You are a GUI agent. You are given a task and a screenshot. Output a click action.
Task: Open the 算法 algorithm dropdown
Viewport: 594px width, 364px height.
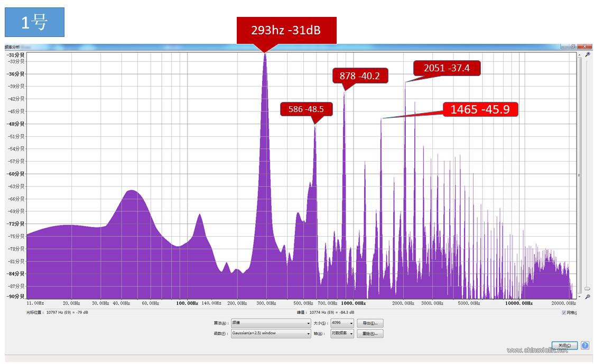[x=271, y=323]
